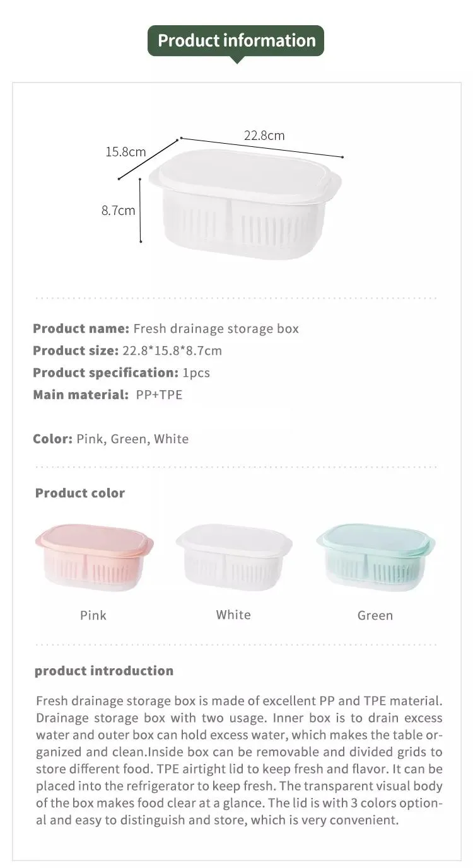Image resolution: width=473 pixels, height=868 pixels.
Task: Click the Product information header badge
Action: [236, 40]
